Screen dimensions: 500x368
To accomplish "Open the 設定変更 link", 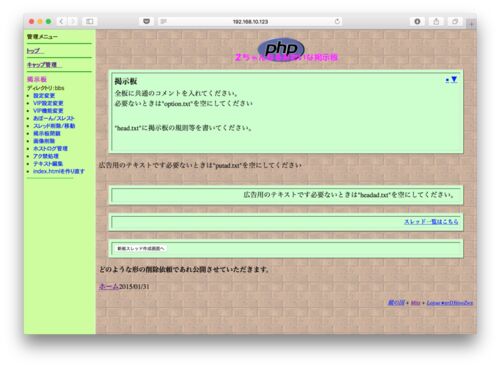I will [44, 96].
